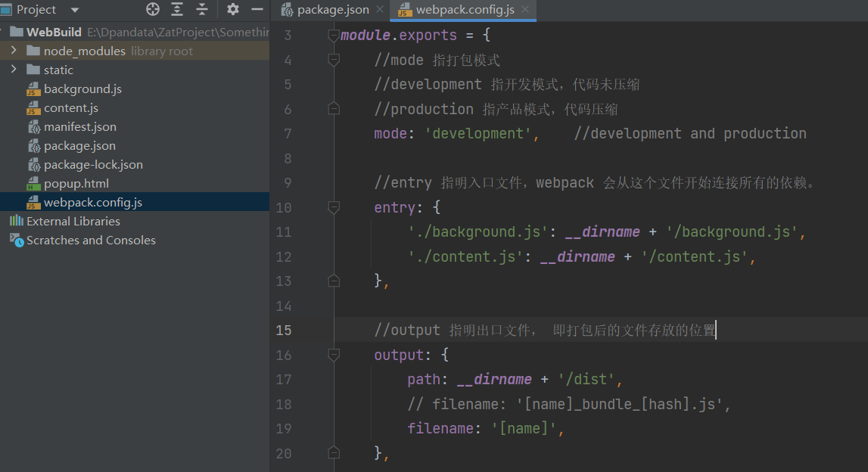Click the HTML icon beside popup.html
Viewport: 868px width, 472px height.
tap(33, 183)
